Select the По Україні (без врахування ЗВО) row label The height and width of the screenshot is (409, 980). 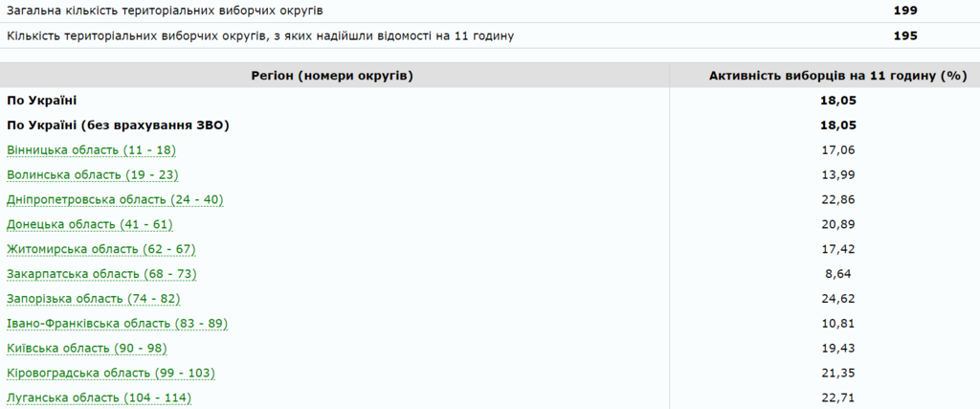(119, 125)
